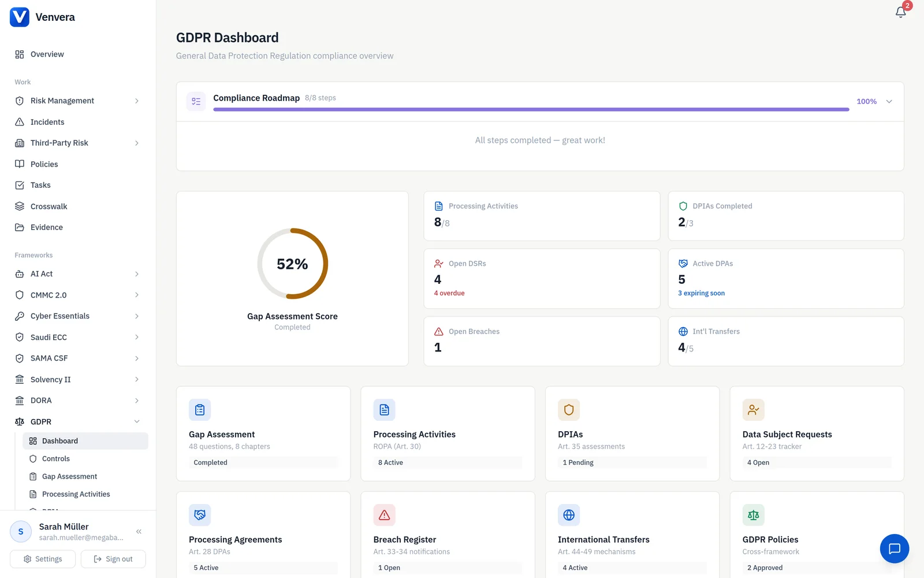
Task: Click the Evidence folder icon in sidebar
Action: pyautogui.click(x=20, y=227)
